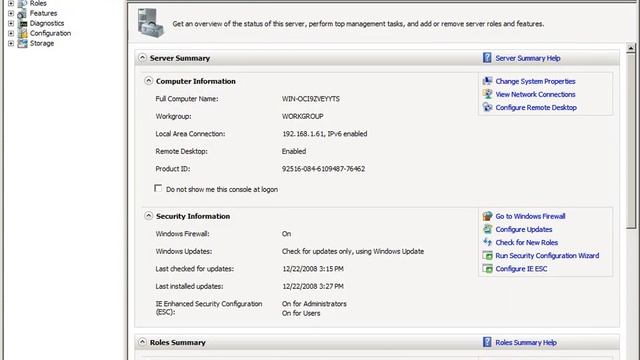Select Diagnostics label in navigation tree
This screenshot has width=640, height=360.
(x=47, y=23)
